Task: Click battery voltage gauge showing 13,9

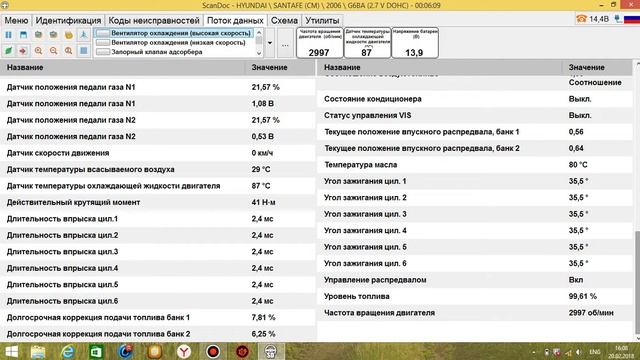Action: point(415,43)
